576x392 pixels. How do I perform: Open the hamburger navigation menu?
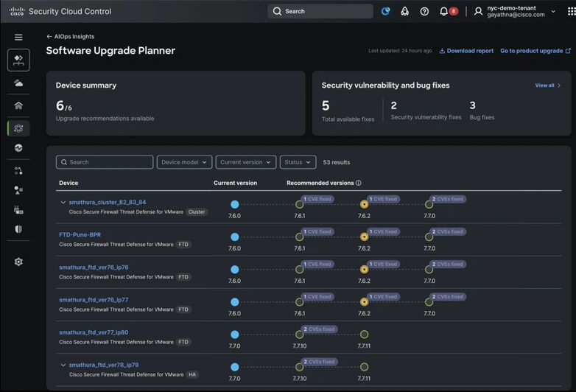(18, 37)
